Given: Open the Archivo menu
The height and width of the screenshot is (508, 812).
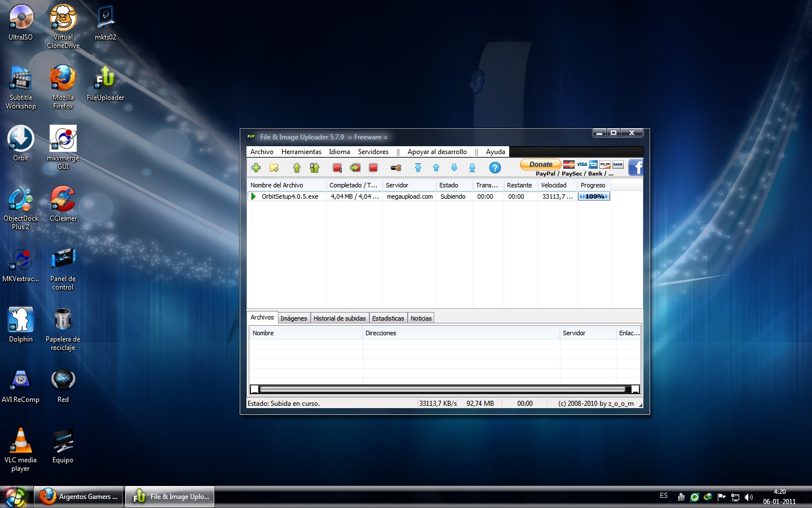Looking at the screenshot, I should pos(262,152).
